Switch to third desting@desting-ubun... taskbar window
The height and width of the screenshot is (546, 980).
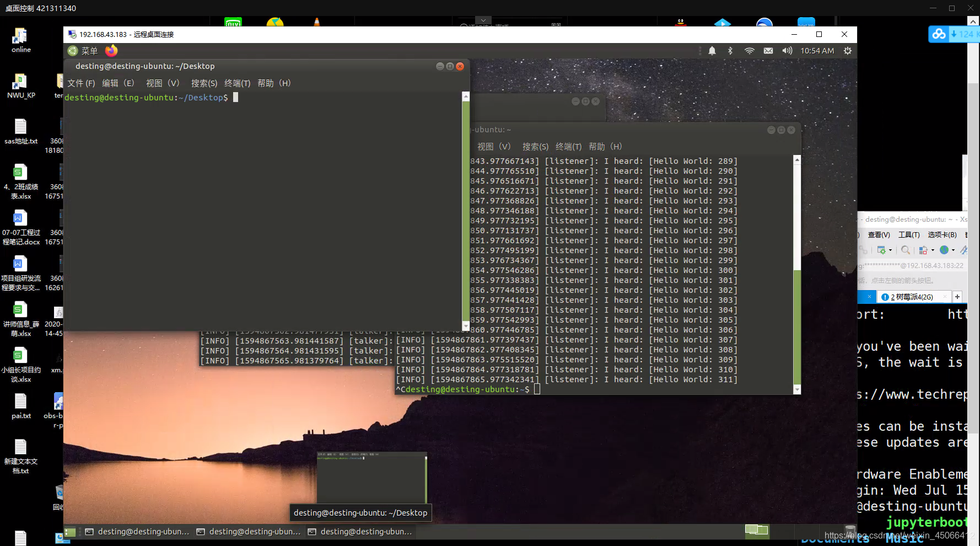pos(360,532)
